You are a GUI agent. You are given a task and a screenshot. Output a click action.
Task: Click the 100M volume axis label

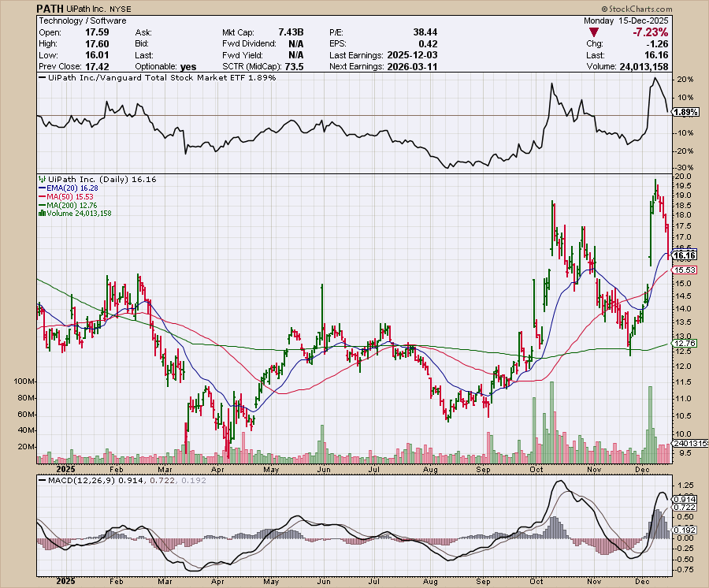tap(24, 381)
